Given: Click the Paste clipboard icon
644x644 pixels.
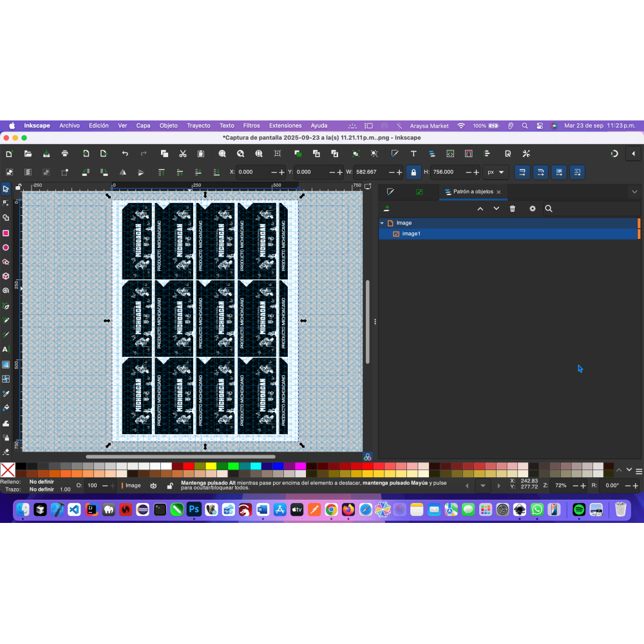Looking at the screenshot, I should (x=201, y=154).
